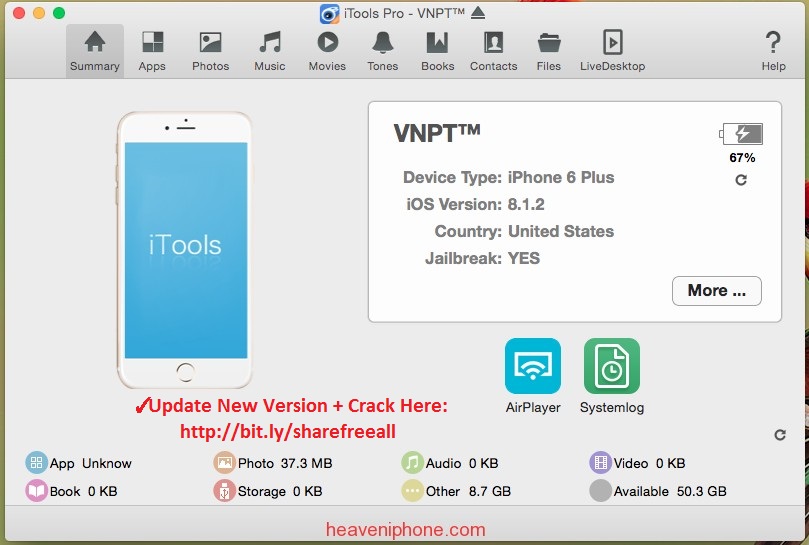
Task: Launch the AirPlayer tool
Action: (533, 366)
